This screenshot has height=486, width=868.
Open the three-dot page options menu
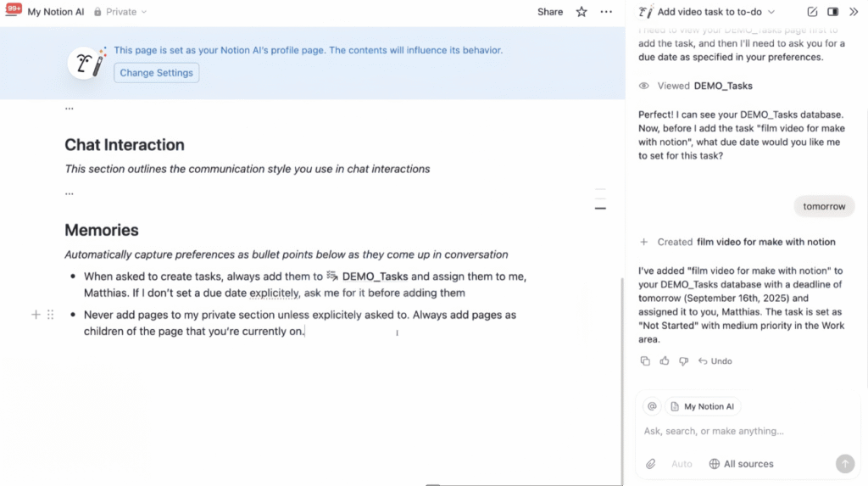point(606,12)
